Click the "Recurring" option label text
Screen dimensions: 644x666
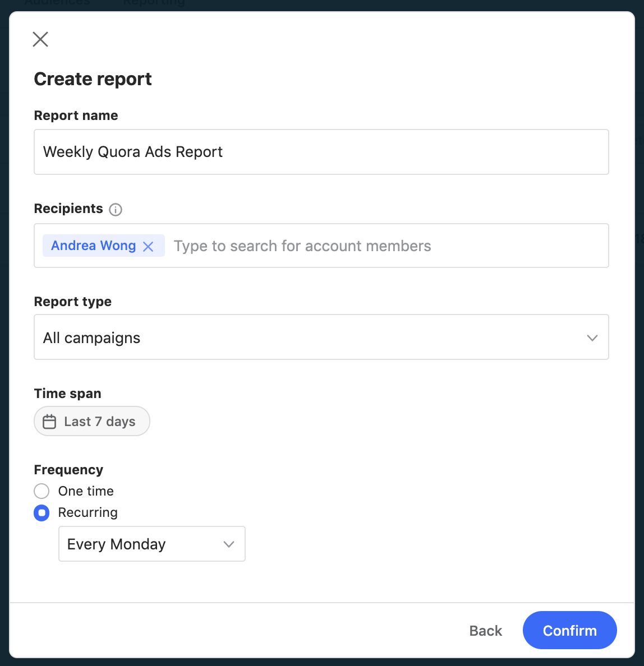point(88,513)
